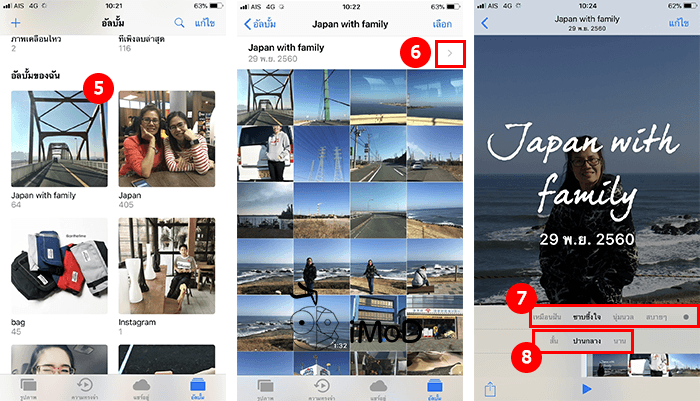Screen dimensions: 700x401
Task: Tap the plus icon to add album
Action: click(x=16, y=23)
